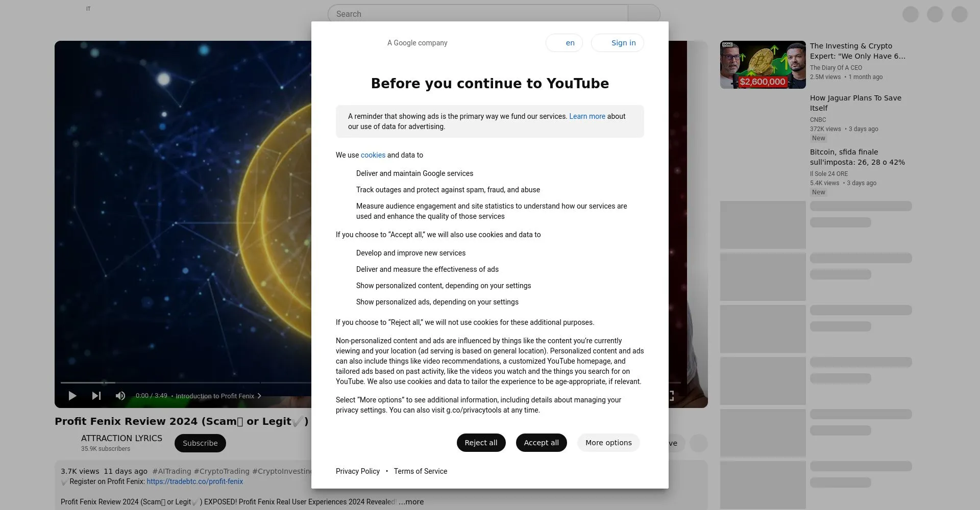Open the tradebtc.co/profit-fenix link
This screenshot has height=510, width=980.
click(194, 481)
